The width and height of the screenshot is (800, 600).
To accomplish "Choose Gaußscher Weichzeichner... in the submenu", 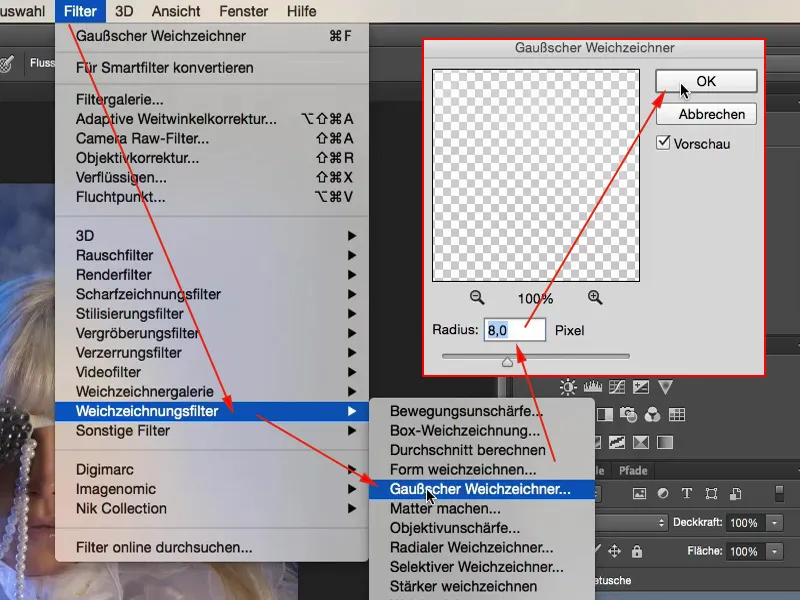I will coord(482,489).
